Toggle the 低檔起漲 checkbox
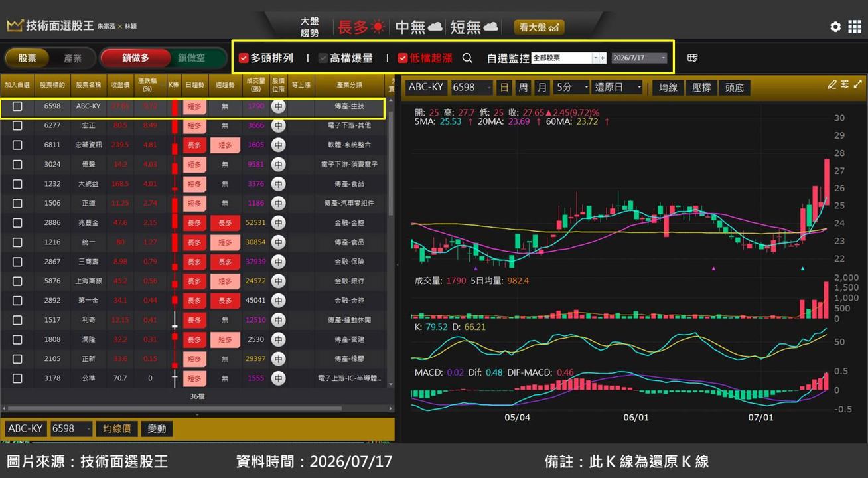Viewport: 868px width, 478px height. (403, 58)
